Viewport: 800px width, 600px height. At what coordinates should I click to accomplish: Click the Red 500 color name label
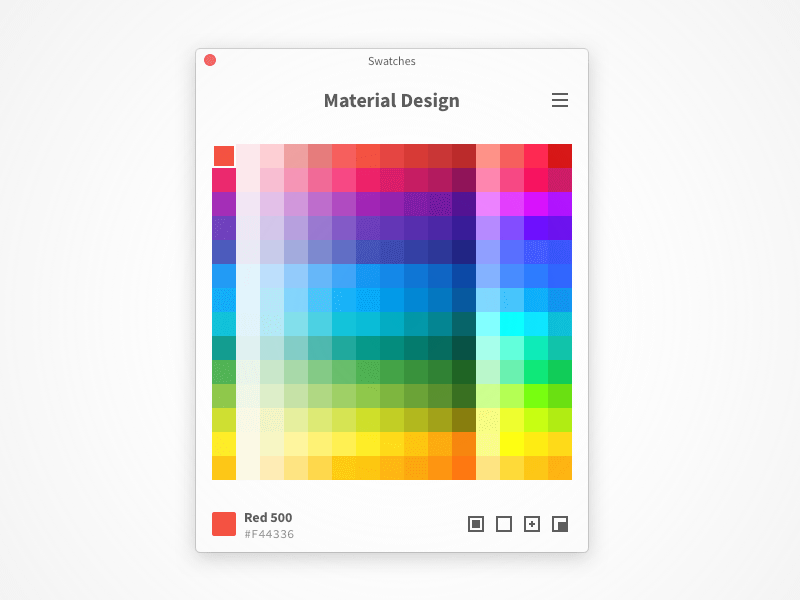(268, 517)
